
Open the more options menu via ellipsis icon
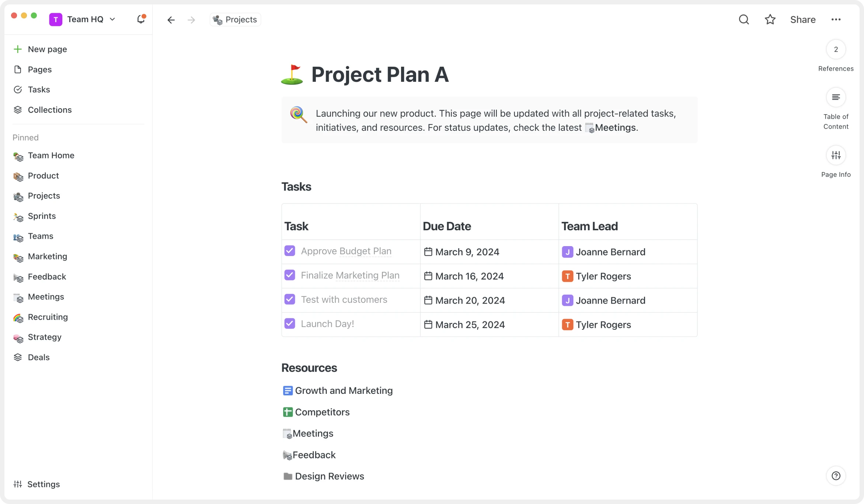coord(836,19)
